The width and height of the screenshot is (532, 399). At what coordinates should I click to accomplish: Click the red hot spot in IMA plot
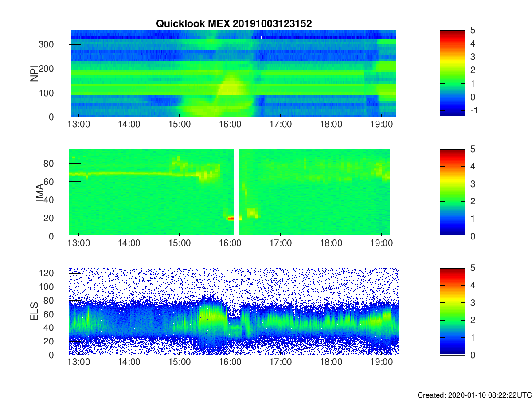point(231,218)
